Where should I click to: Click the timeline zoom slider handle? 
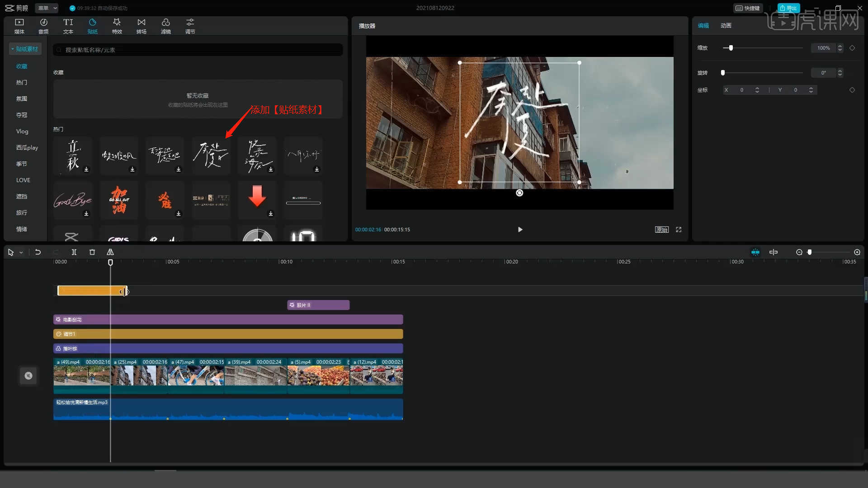click(x=810, y=252)
